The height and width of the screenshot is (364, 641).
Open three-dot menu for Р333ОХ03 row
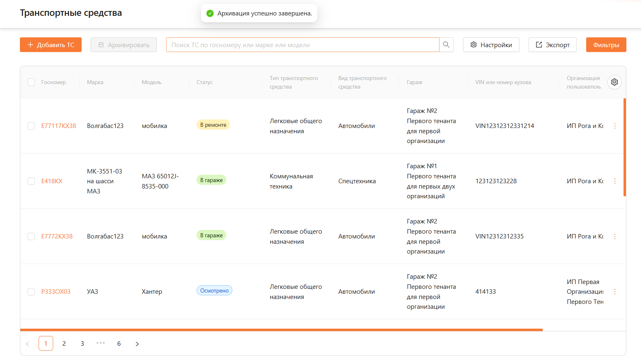(x=615, y=292)
